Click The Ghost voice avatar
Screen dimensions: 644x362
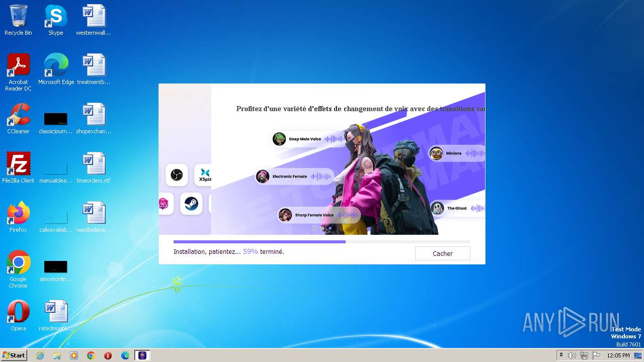(x=438, y=208)
